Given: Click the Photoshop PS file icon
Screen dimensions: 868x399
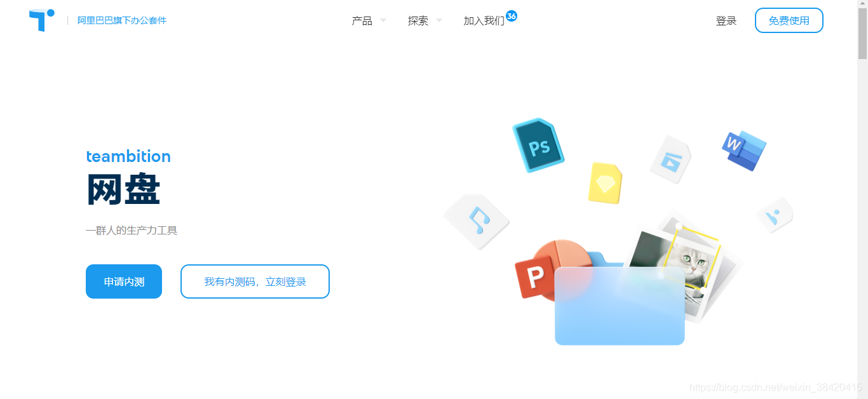Looking at the screenshot, I should click(x=538, y=145).
